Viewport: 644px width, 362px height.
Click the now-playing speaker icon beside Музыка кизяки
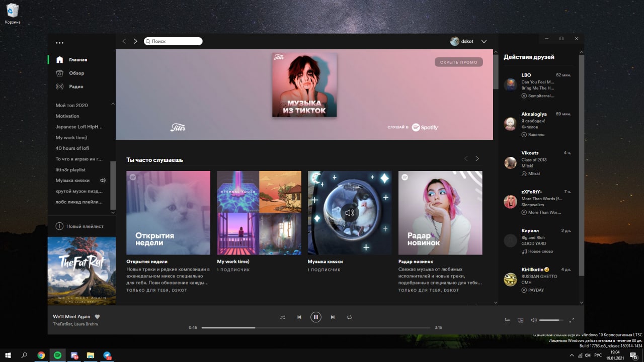103,180
